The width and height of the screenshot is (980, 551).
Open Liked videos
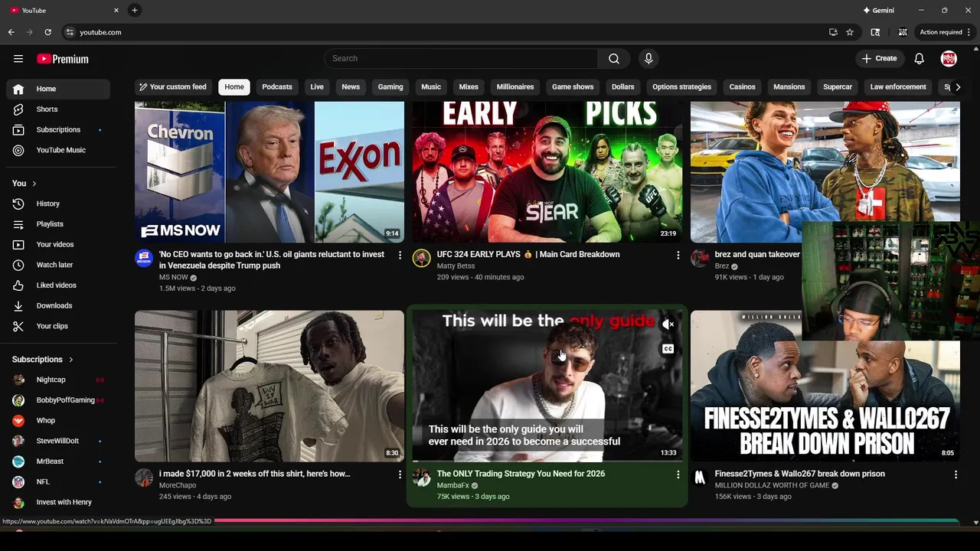[58, 285]
